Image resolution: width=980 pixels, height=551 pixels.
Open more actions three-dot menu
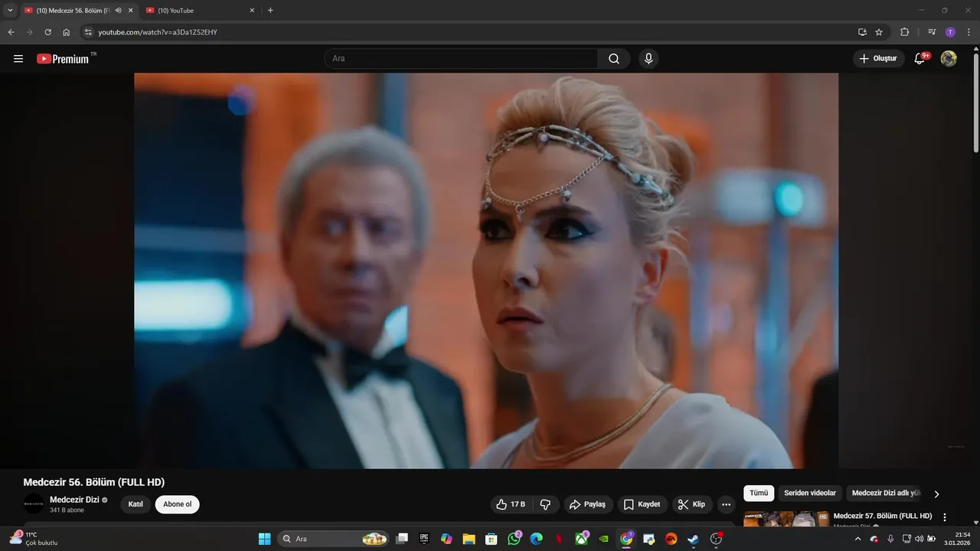click(x=727, y=504)
